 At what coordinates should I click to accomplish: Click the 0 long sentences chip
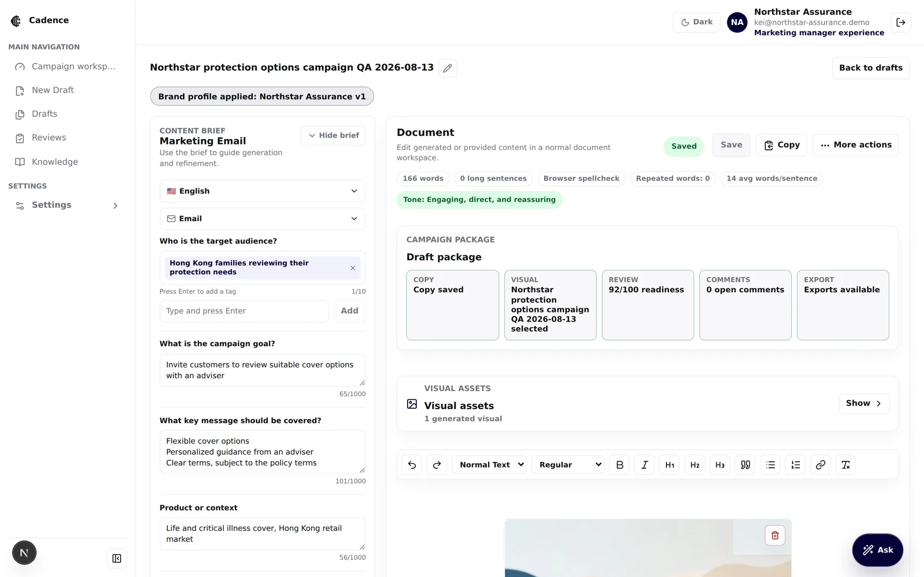tap(493, 179)
